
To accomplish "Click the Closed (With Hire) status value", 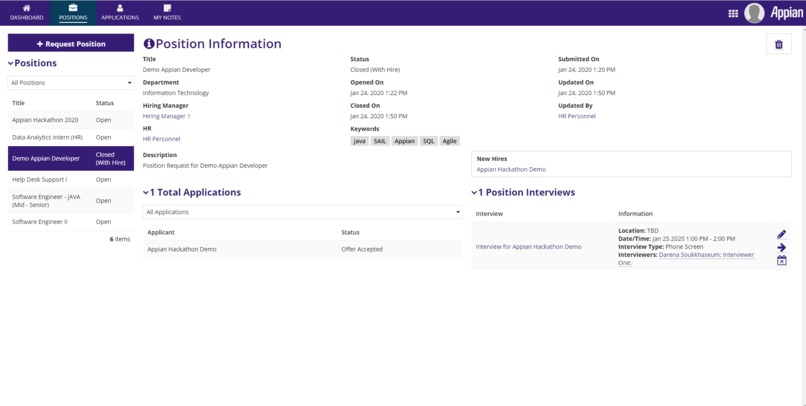I will coord(375,70).
